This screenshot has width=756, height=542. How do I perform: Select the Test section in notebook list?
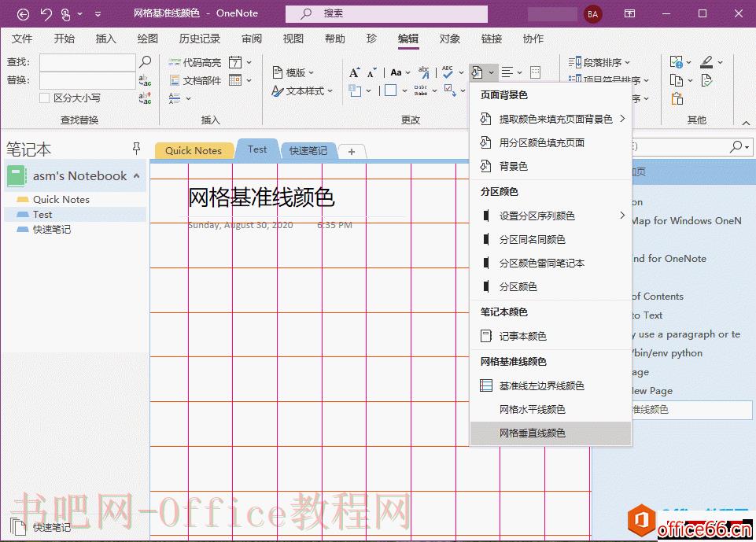coord(75,214)
